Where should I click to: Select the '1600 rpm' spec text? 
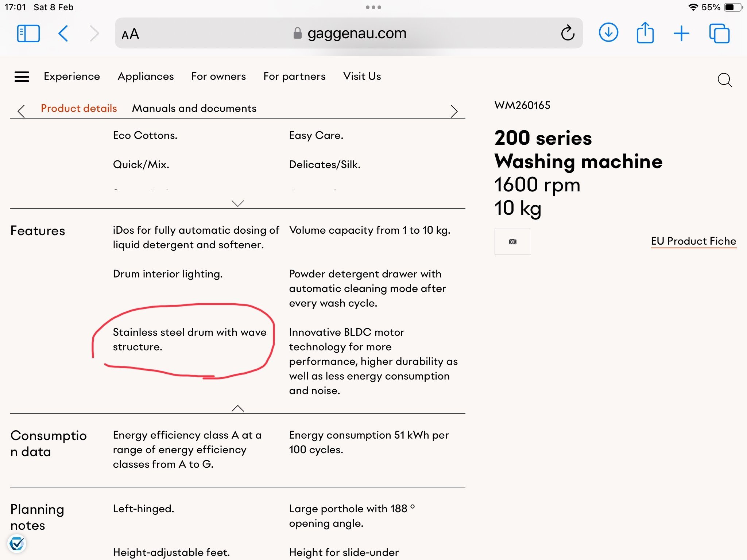point(537,185)
